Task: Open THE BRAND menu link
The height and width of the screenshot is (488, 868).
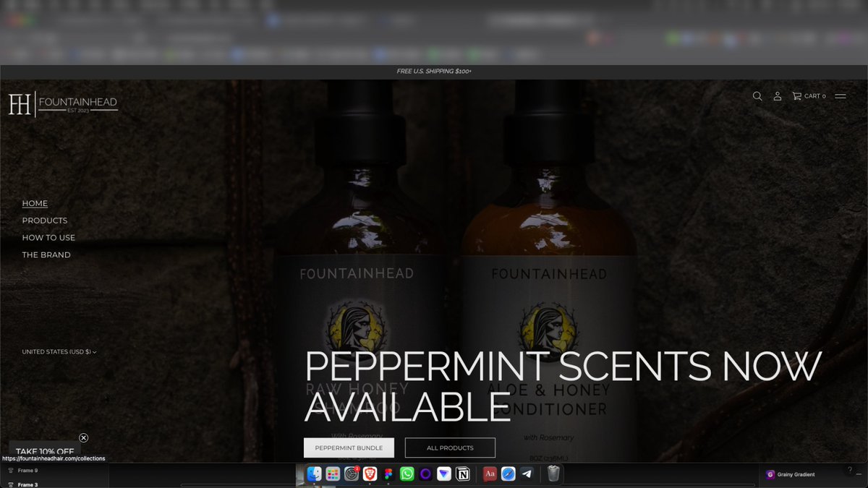Action: [46, 255]
